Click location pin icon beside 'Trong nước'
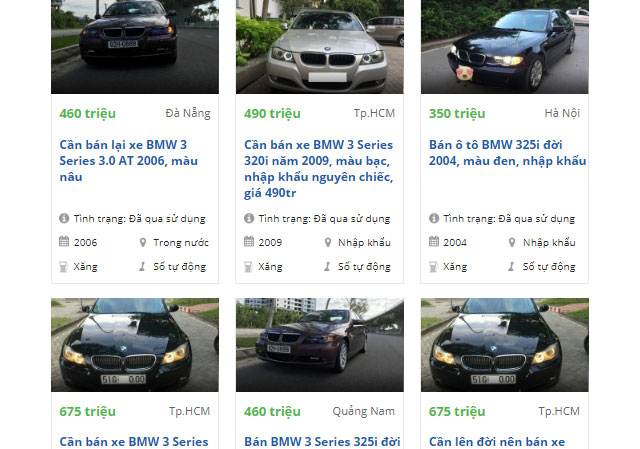This screenshot has height=449, width=640. pyautogui.click(x=143, y=242)
